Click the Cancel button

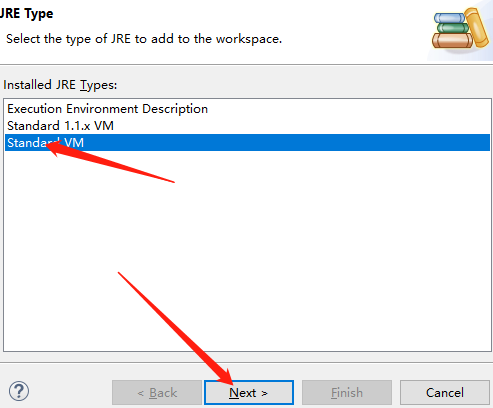click(x=445, y=392)
